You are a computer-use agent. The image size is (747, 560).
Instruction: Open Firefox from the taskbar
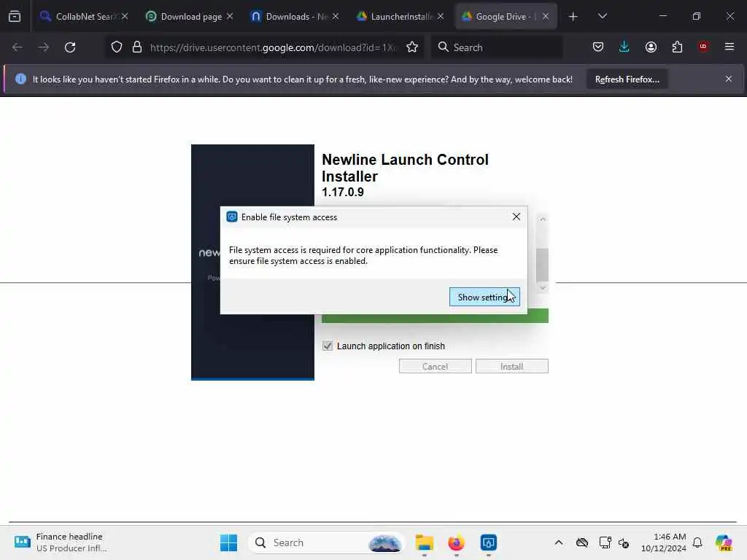[457, 542]
